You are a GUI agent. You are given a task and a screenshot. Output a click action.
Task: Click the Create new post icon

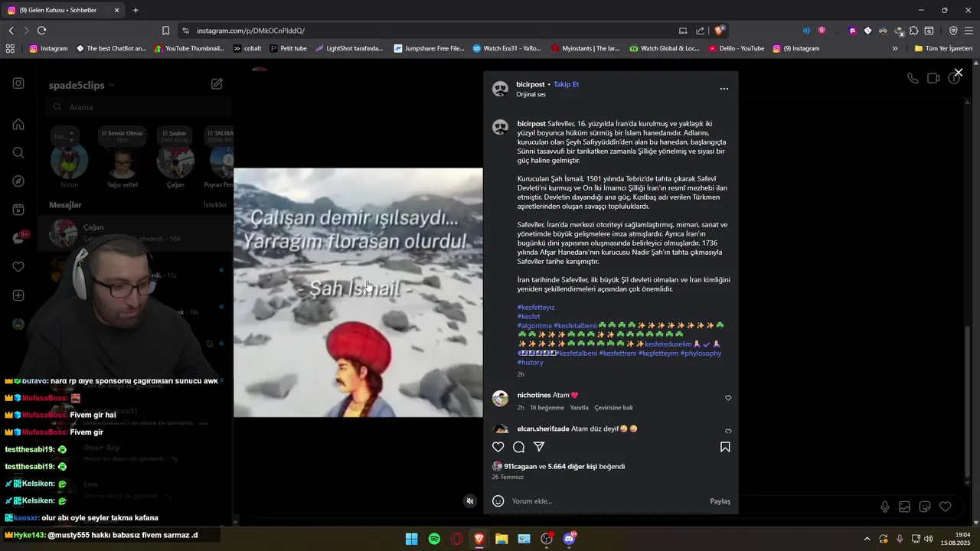[18, 295]
